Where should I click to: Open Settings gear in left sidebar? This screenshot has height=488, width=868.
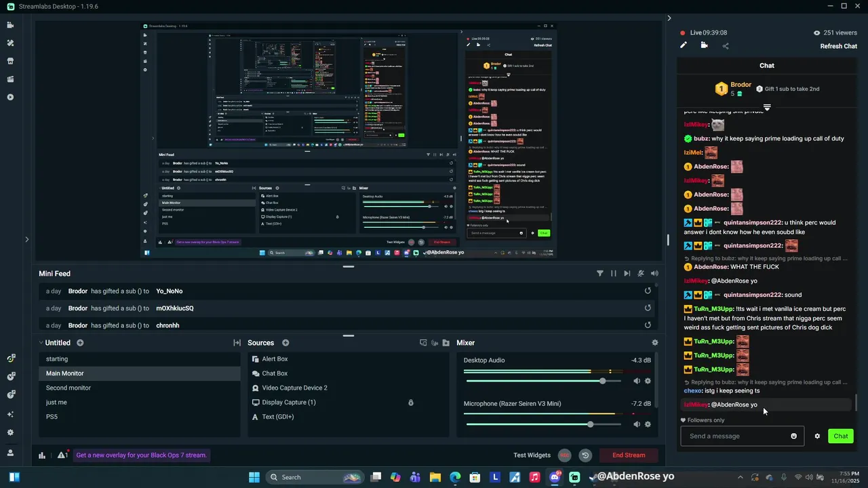[10, 432]
